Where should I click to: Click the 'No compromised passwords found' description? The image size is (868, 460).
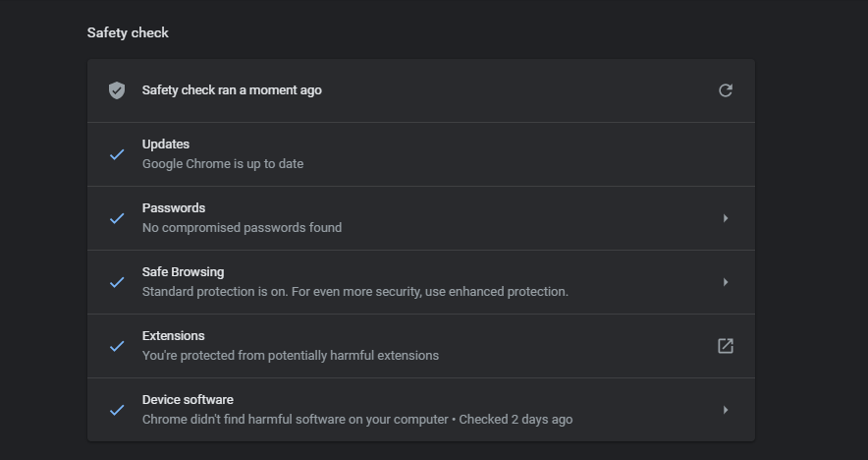point(242,228)
